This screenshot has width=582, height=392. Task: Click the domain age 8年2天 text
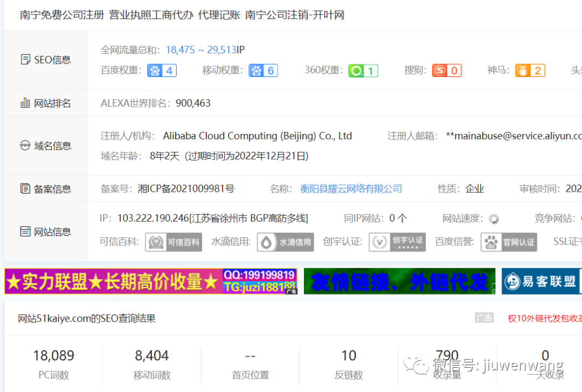164,156
